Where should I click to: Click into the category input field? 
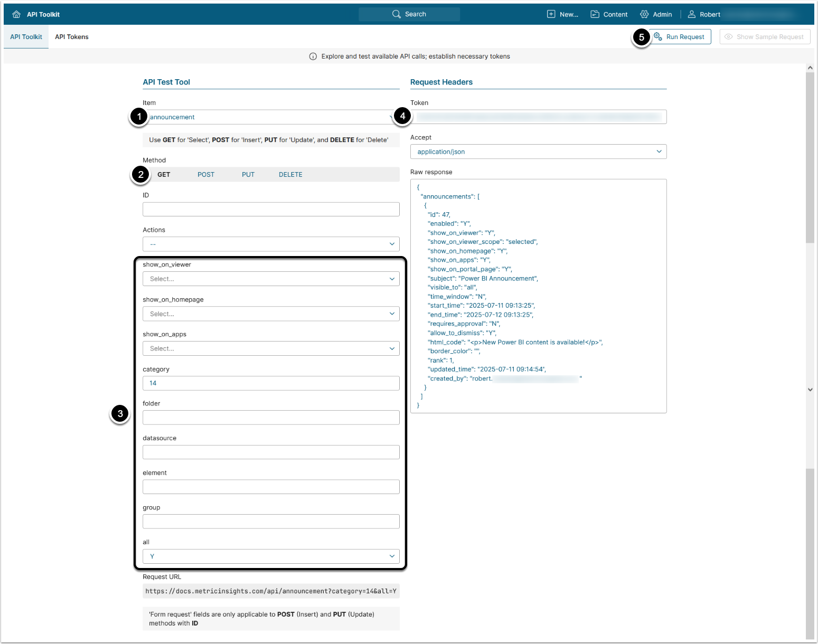pyautogui.click(x=271, y=383)
